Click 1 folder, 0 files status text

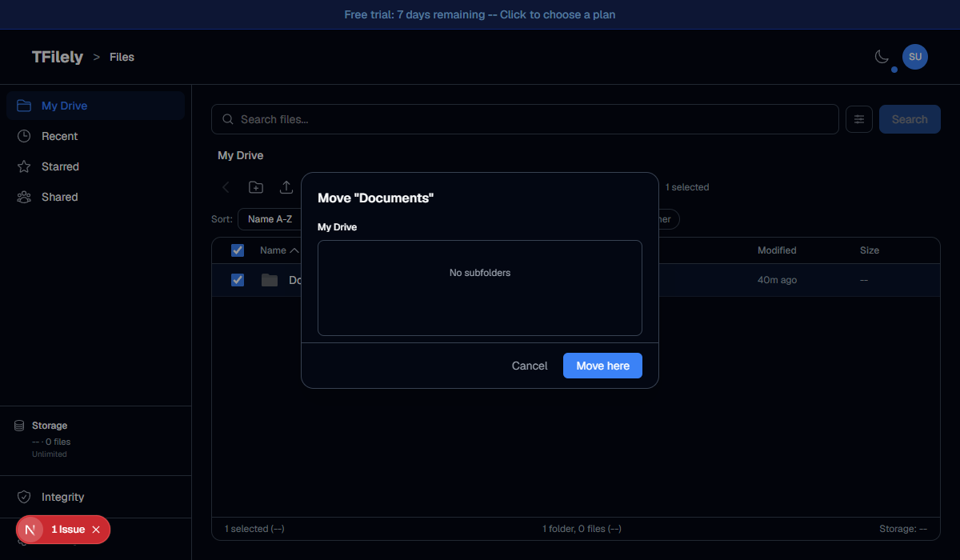coord(582,529)
